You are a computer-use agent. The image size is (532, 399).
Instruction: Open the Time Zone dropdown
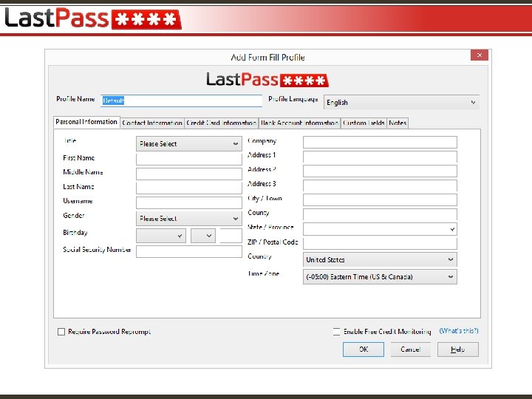[x=380, y=277]
